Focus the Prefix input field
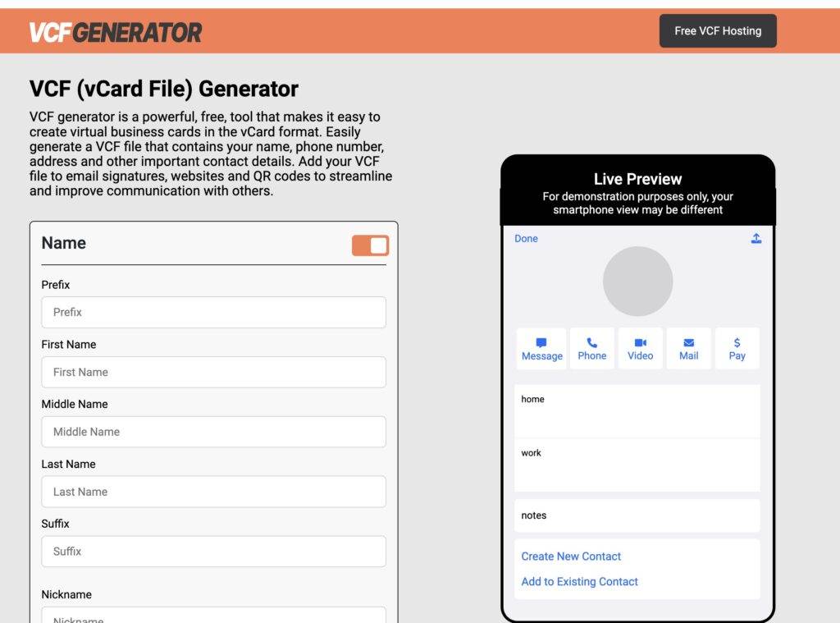 (213, 313)
